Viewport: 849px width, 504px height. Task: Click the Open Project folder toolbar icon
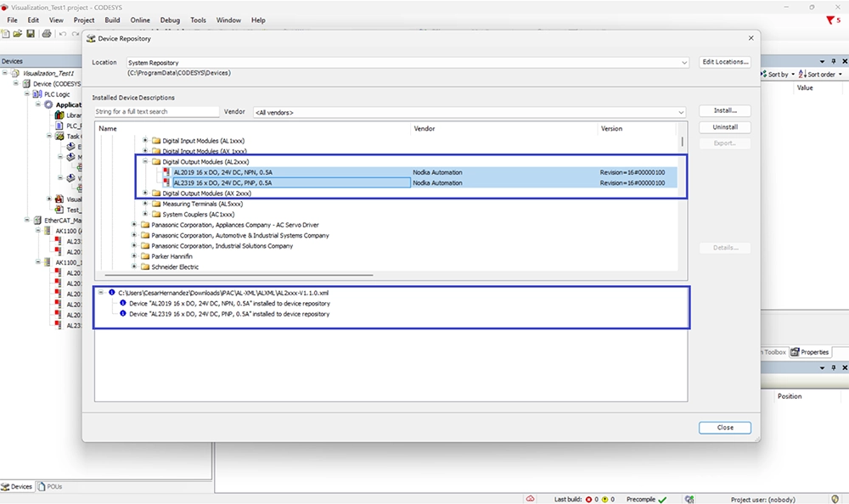17,34
